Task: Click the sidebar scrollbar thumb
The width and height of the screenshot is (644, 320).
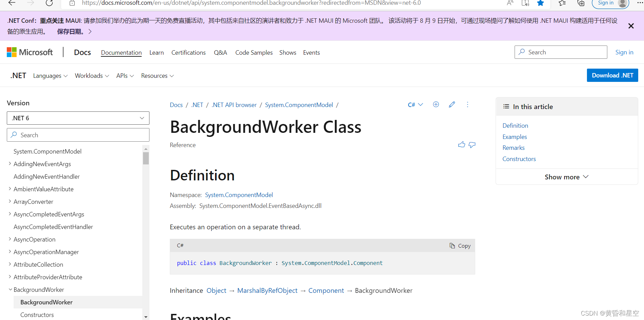Action: pyautogui.click(x=146, y=158)
